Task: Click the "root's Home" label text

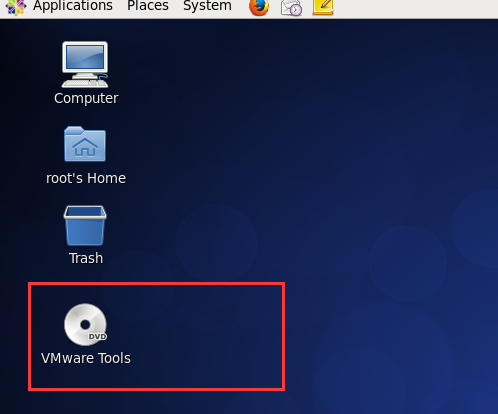Action: (x=86, y=178)
